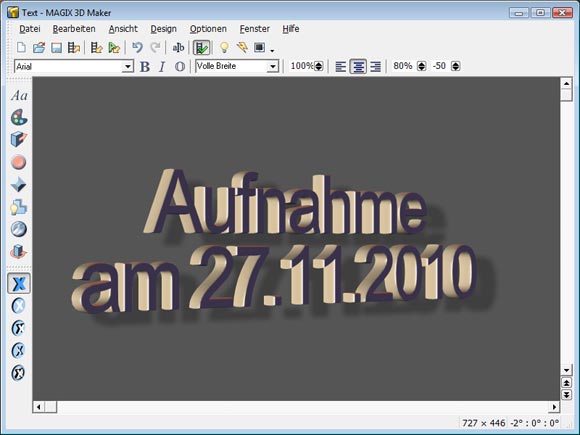
Task: Open the Fenster menu
Action: [254, 29]
